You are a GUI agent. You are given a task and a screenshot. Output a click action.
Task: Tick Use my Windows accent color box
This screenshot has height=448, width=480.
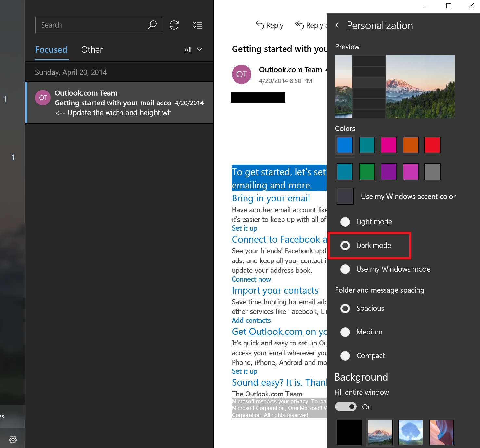pos(345,196)
